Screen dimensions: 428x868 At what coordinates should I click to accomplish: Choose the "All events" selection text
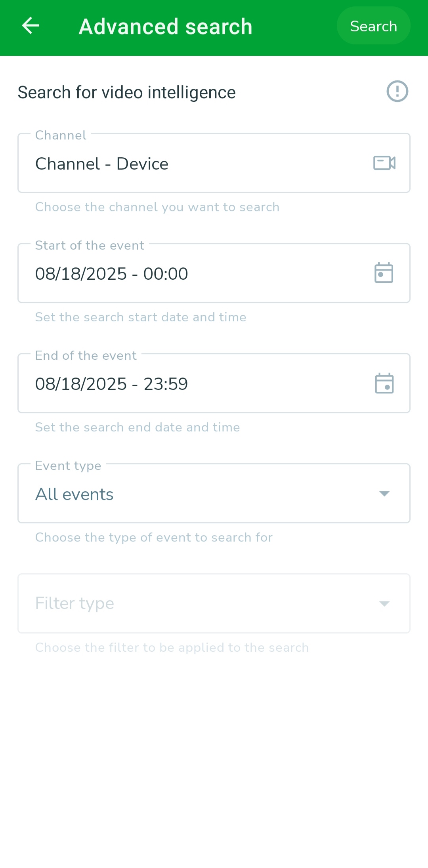75,494
